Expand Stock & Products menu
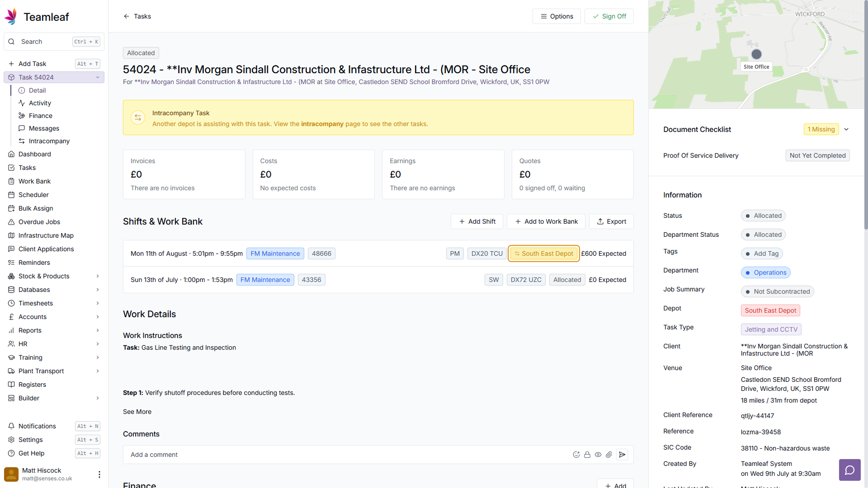Image resolution: width=868 pixels, height=488 pixels. pyautogui.click(x=54, y=276)
